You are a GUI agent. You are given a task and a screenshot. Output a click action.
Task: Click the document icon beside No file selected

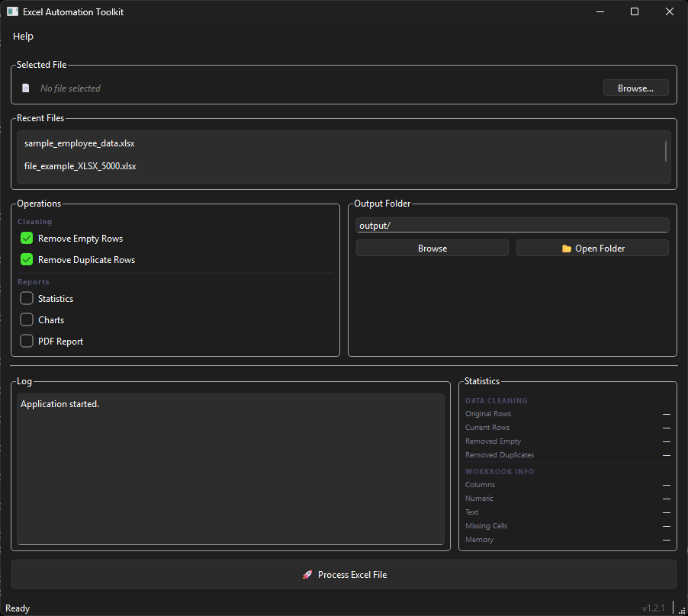click(26, 88)
